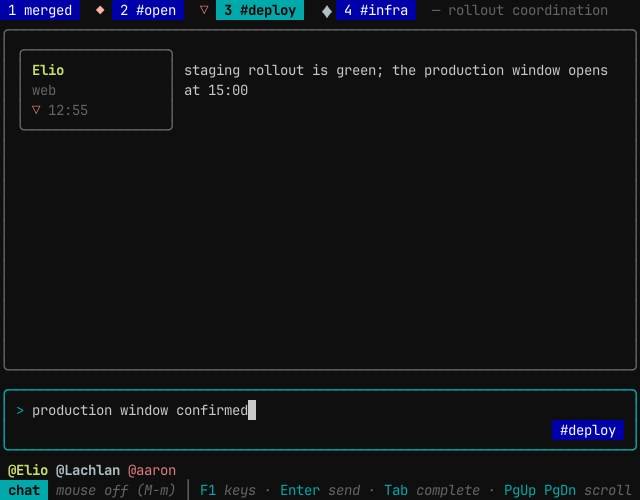Viewport: 640px width, 500px height.
Task: Mention @Lachlan from the user list
Action: (88, 470)
